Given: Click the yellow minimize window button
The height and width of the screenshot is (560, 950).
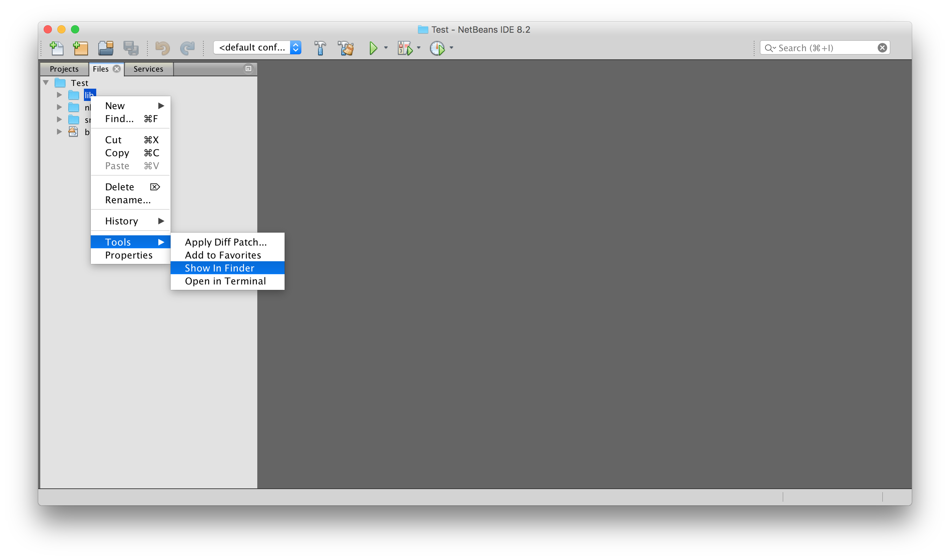Looking at the screenshot, I should pyautogui.click(x=61, y=29).
